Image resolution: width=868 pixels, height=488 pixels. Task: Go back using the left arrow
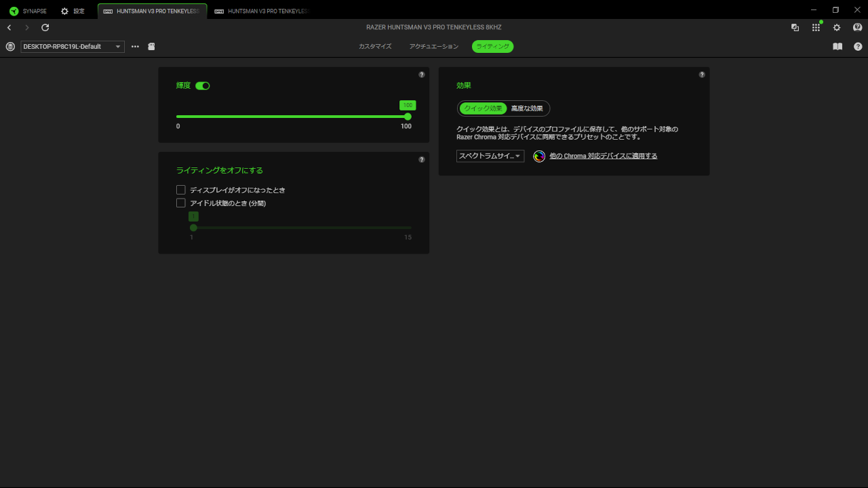coord(9,28)
